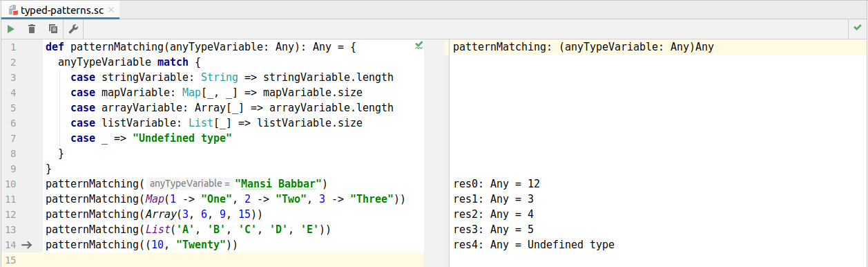Click output 'res0: Any = 12'
Viewport: 868px width, 267px height.
pos(496,184)
